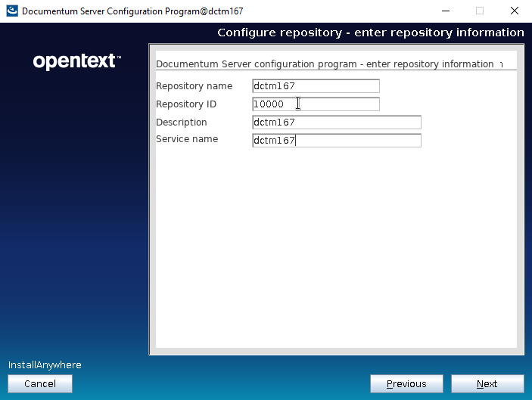The width and height of the screenshot is (532, 400).
Task: Click the "Repository name" label
Action: [x=194, y=86]
